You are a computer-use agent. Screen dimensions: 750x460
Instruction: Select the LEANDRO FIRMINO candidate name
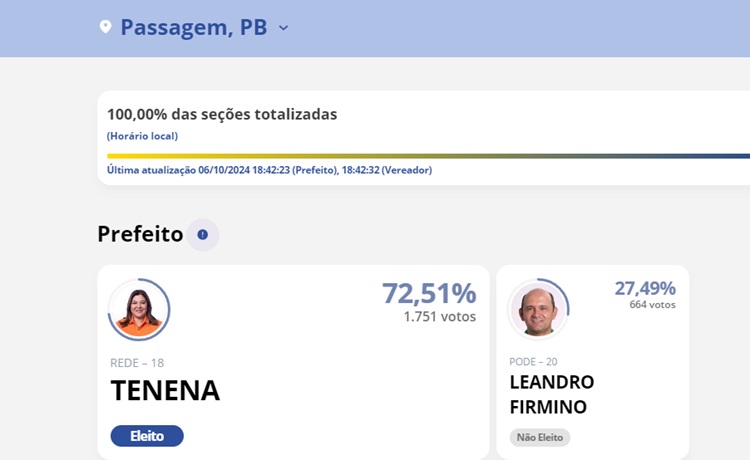552,394
